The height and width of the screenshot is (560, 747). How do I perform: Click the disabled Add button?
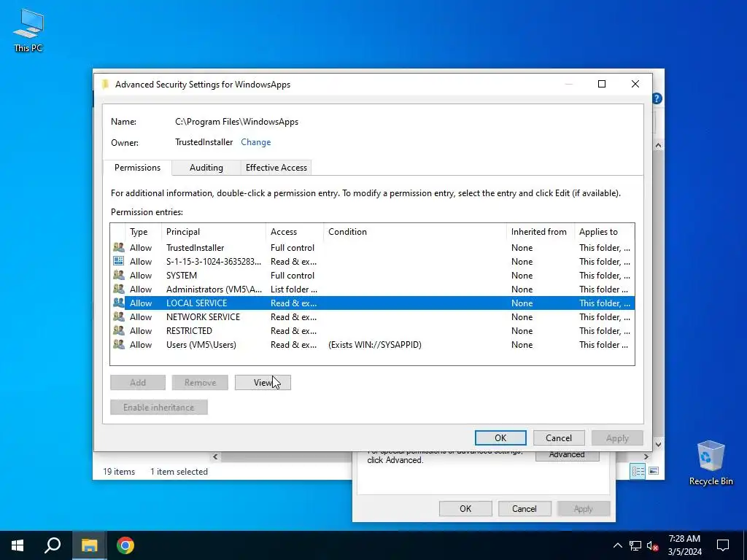coord(138,382)
